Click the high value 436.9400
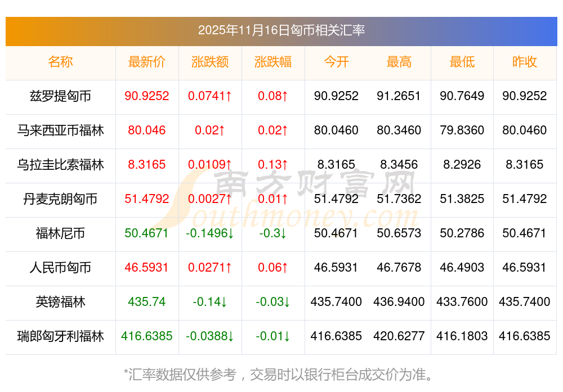This screenshot has width=563, height=392. click(x=399, y=301)
